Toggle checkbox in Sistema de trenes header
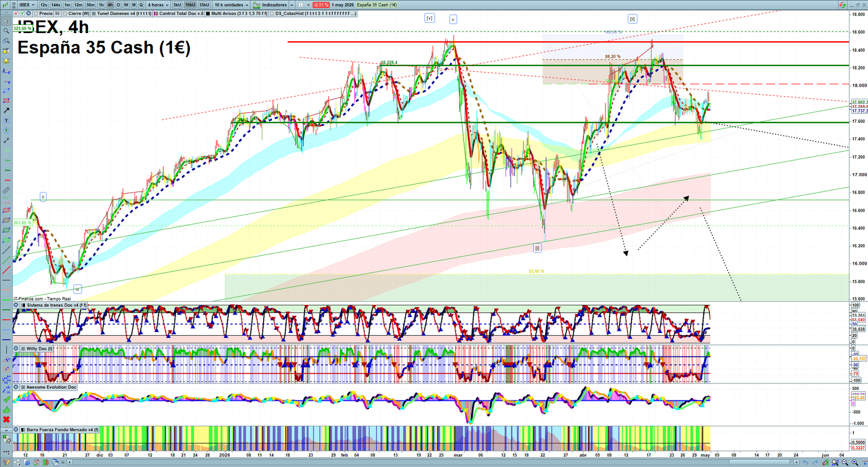 click(x=23, y=305)
